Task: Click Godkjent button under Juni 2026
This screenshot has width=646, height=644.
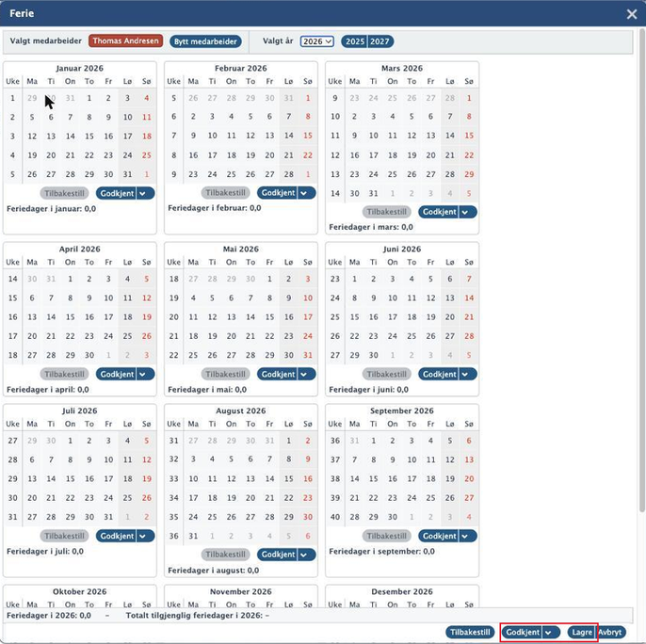Action: pyautogui.click(x=439, y=374)
